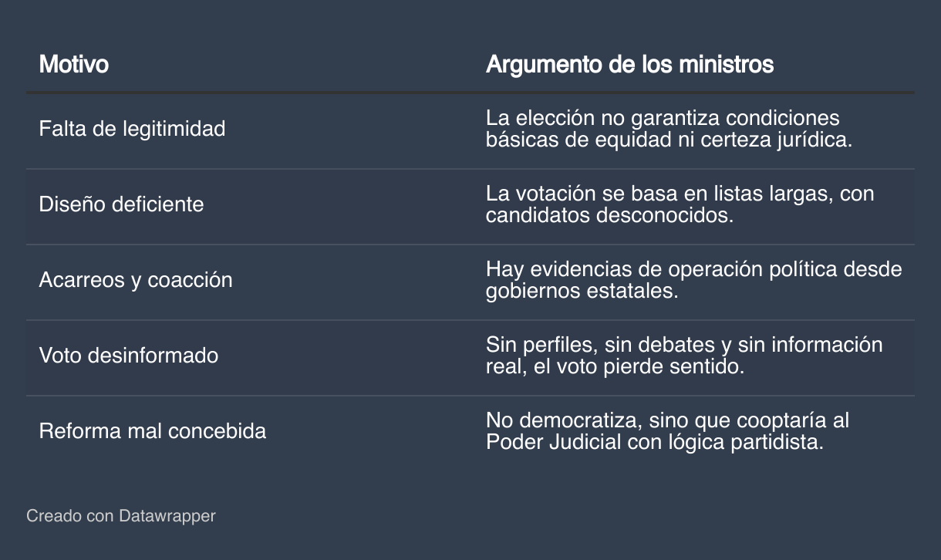The width and height of the screenshot is (941, 560).
Task: Select the 'Acarreos y coacción' cell
Action: [x=136, y=280]
